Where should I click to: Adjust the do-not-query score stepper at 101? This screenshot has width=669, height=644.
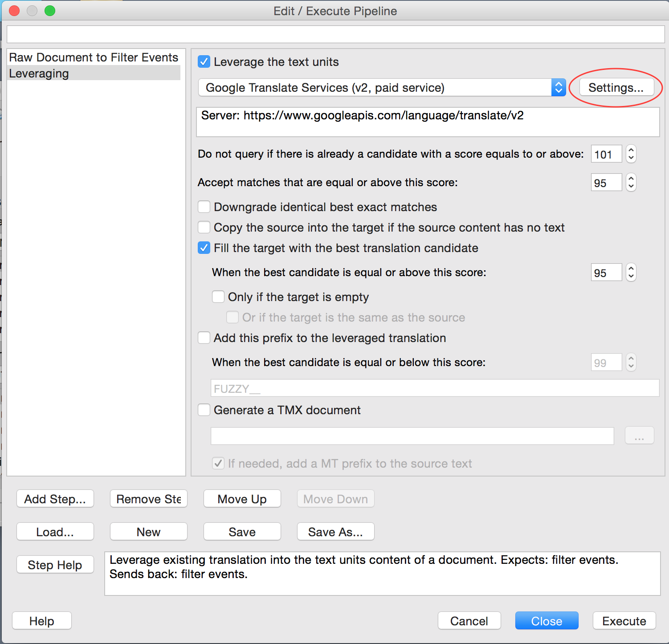click(x=631, y=154)
